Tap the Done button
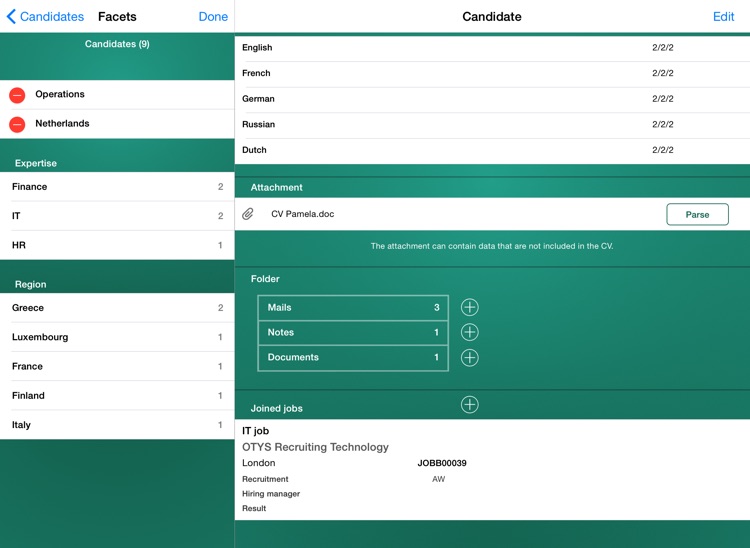The width and height of the screenshot is (750, 548). pos(213,17)
